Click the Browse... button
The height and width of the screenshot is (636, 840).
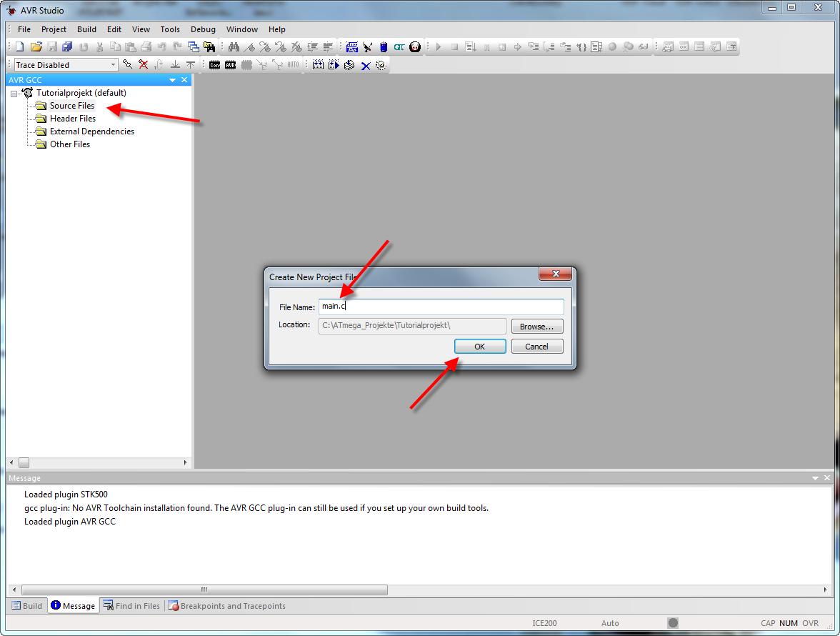pos(537,327)
